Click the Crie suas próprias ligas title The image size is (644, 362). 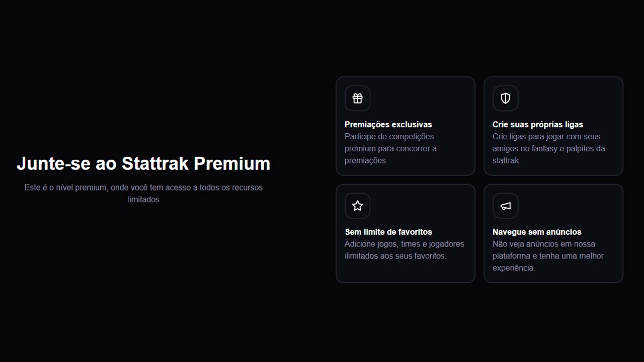(537, 124)
